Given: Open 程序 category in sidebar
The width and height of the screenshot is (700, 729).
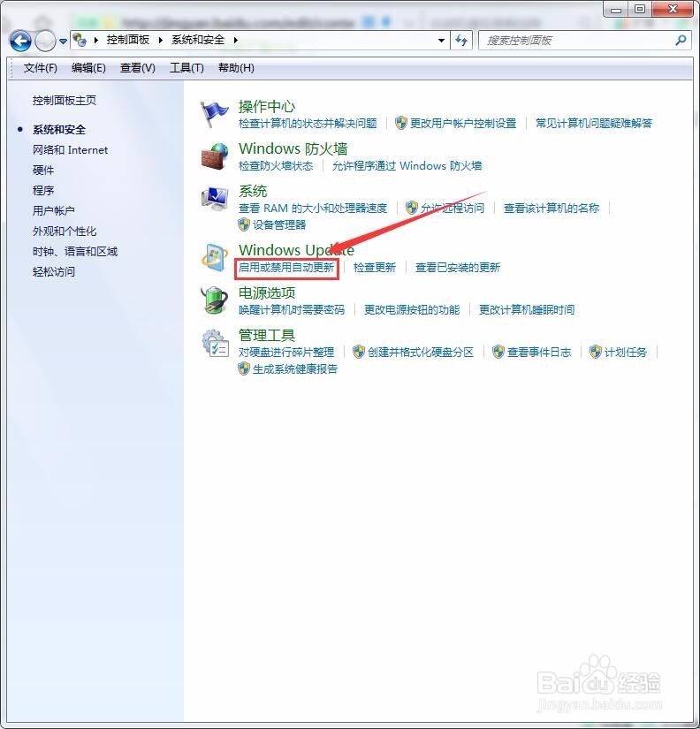Looking at the screenshot, I should point(43,191).
